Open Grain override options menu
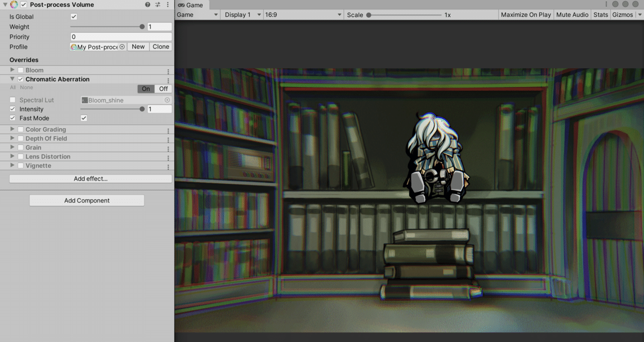 (x=168, y=148)
